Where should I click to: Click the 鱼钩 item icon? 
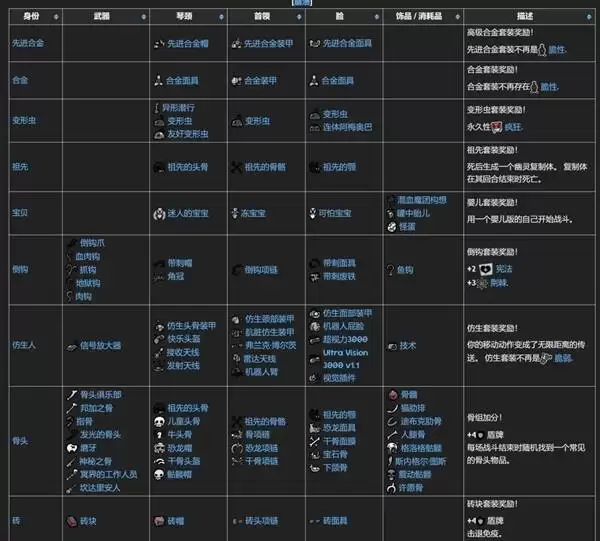tap(389, 268)
